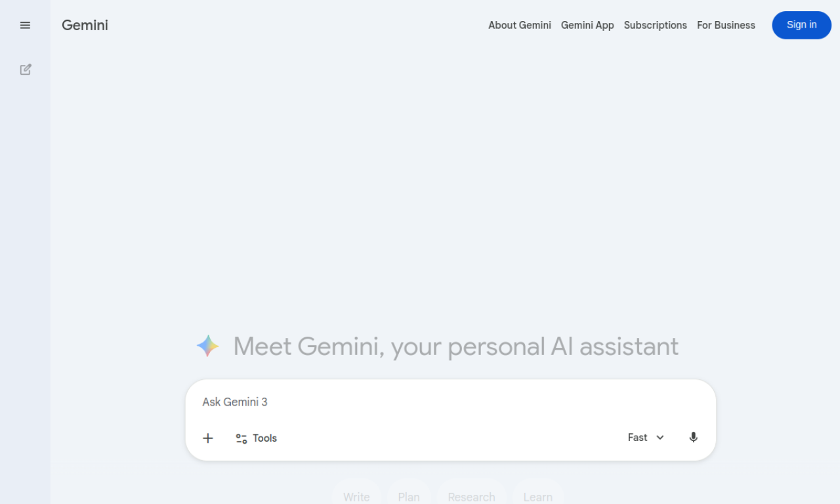
Task: Choose the Learn suggestion chip
Action: (538, 497)
